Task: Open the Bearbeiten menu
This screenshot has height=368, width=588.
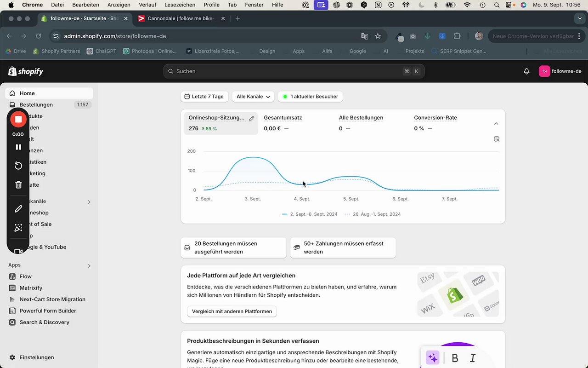Action: click(x=85, y=5)
